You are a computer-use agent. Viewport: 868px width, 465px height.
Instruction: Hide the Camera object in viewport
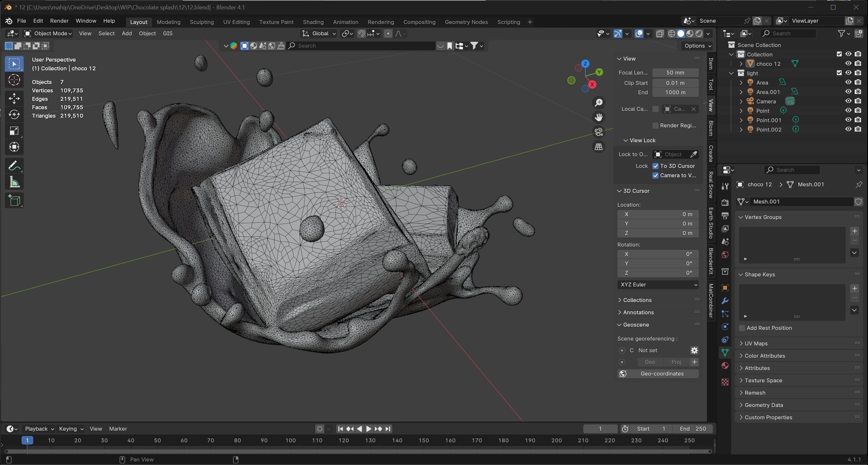point(848,101)
